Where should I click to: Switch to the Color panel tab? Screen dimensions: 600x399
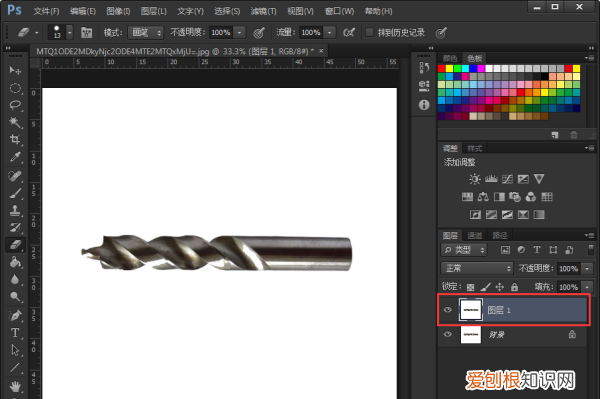[450, 58]
